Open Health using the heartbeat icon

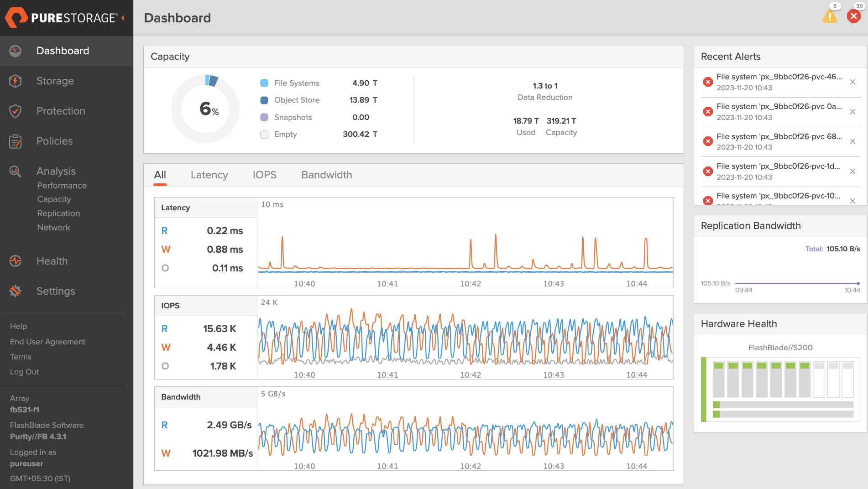click(16, 261)
